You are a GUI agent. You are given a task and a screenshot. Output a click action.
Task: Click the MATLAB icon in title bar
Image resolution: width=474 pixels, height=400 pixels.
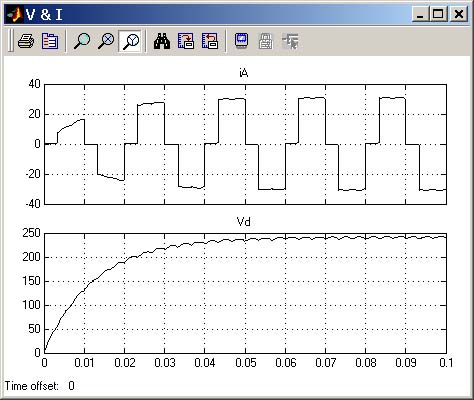point(15,15)
